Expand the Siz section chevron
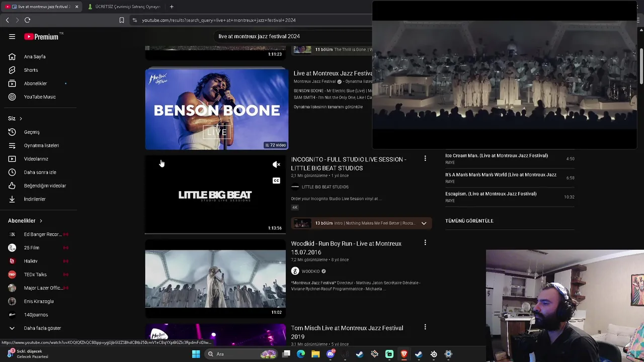The image size is (644, 362). (x=21, y=119)
